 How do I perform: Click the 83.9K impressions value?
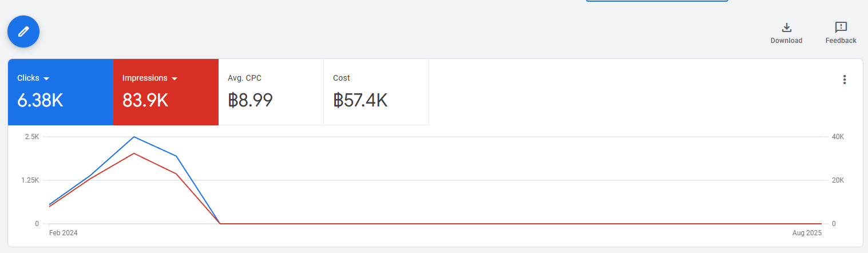[145, 101]
